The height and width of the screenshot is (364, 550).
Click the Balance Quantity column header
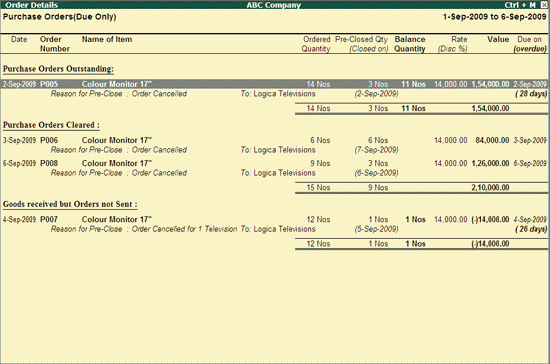pos(410,44)
